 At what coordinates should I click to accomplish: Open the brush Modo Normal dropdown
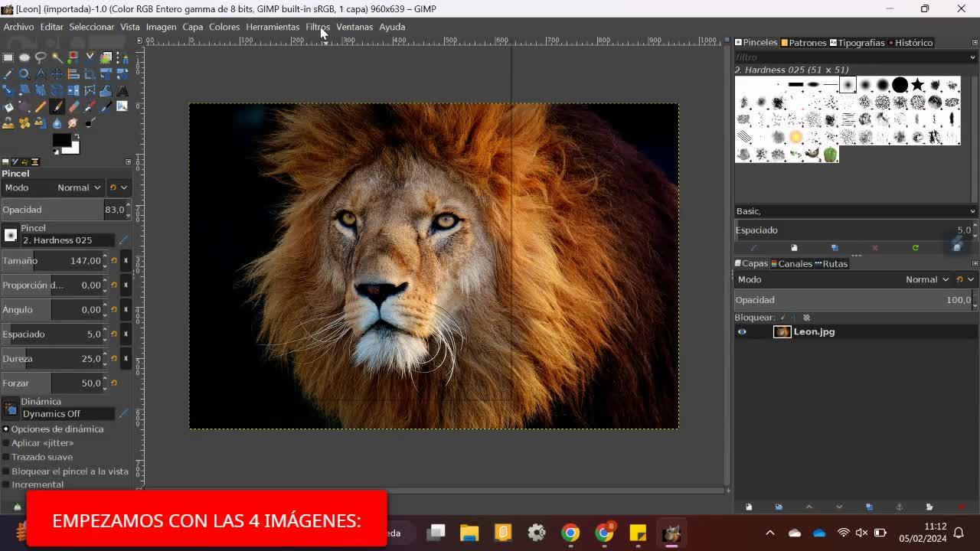point(80,187)
